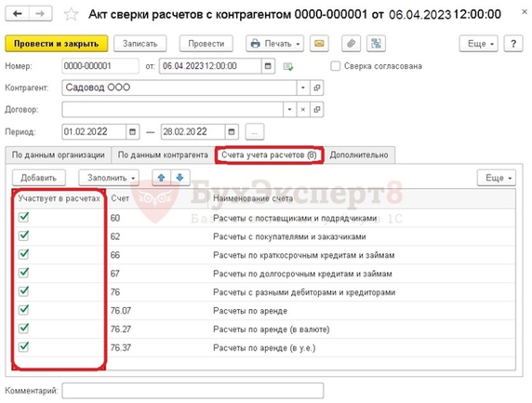The width and height of the screenshot is (532, 403).
Task: Click the Добавить button
Action: point(39,178)
